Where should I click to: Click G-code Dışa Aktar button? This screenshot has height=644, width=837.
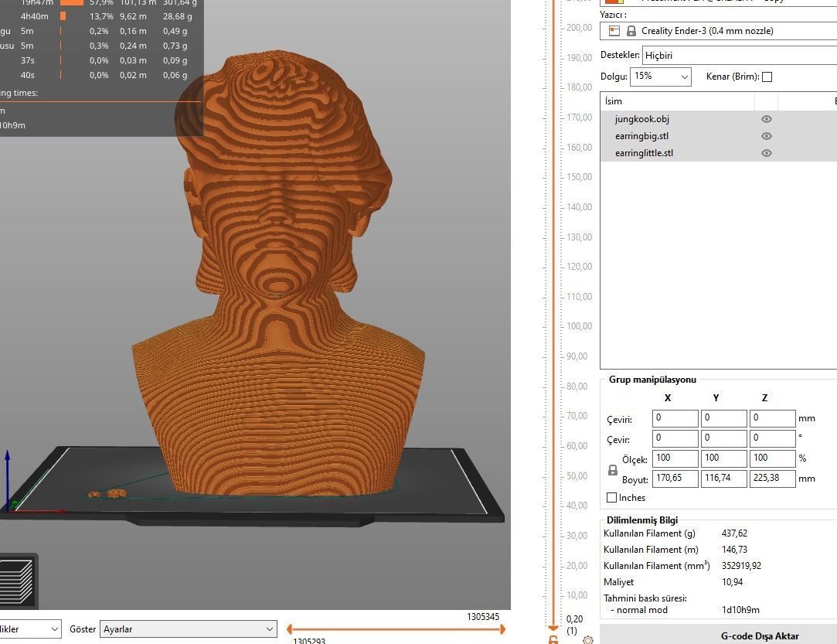(x=719, y=635)
